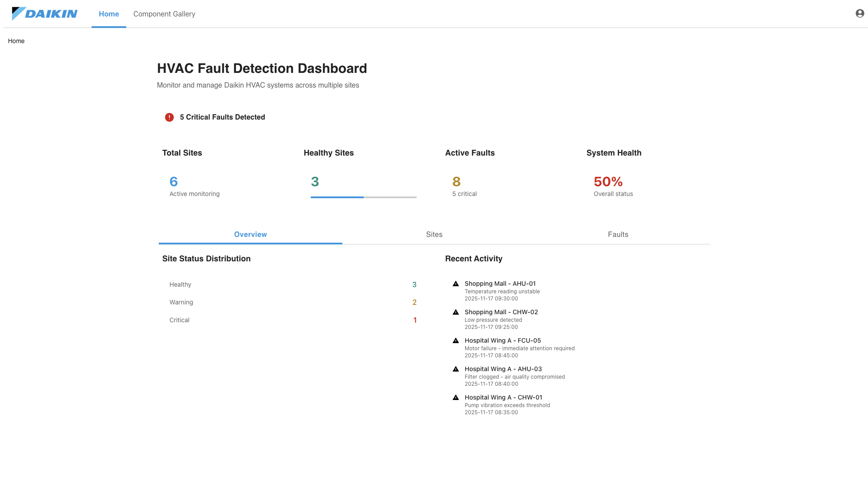Click the Home breadcrumb link
The width and height of the screenshot is (868, 480).
(x=16, y=41)
